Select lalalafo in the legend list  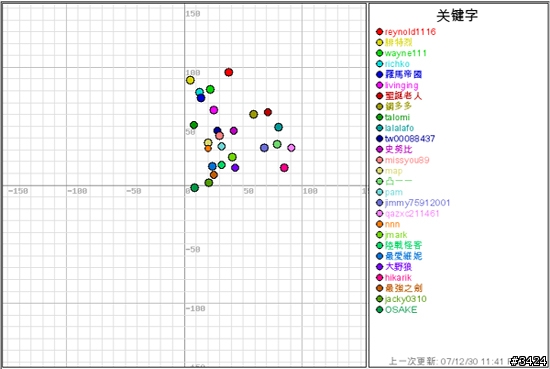[395, 128]
